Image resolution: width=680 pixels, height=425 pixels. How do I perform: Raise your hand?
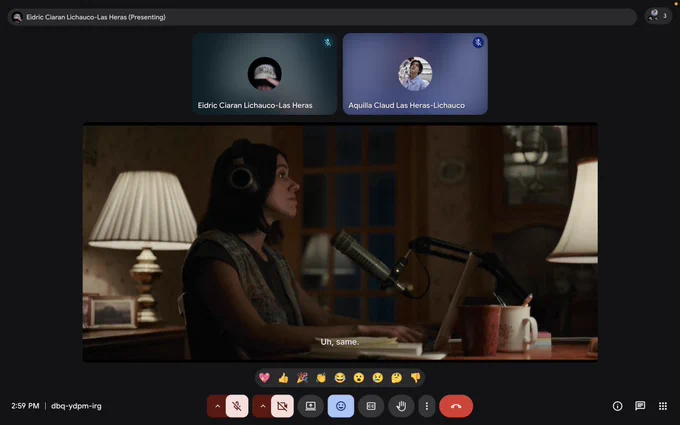click(401, 406)
